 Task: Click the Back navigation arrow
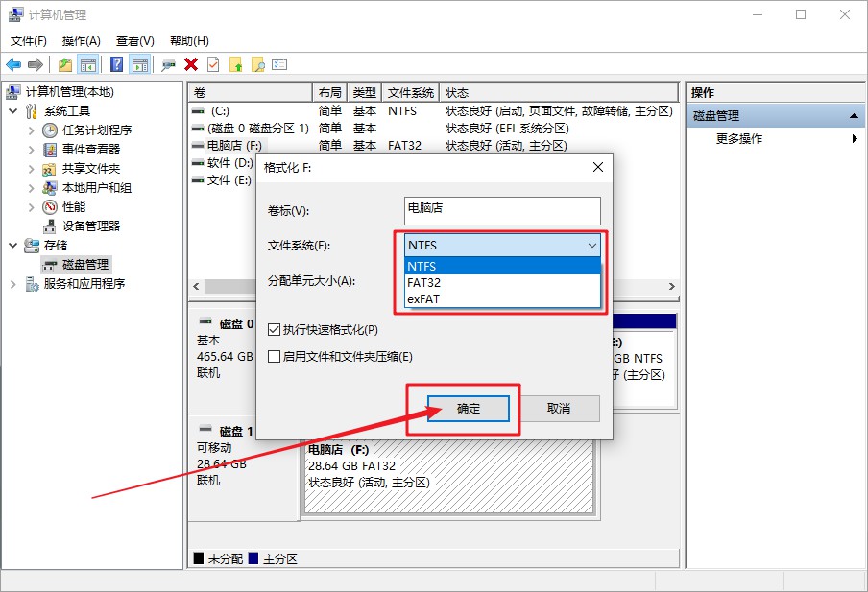[x=13, y=64]
